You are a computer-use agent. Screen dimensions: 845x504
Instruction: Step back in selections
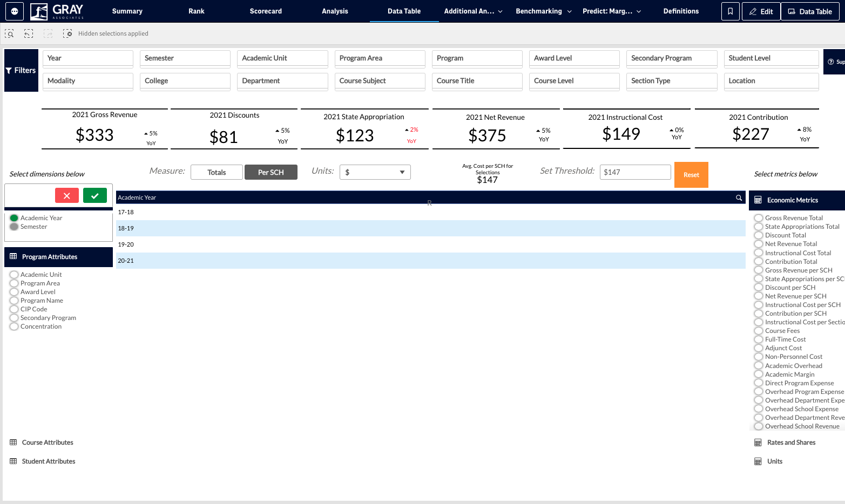(x=29, y=33)
